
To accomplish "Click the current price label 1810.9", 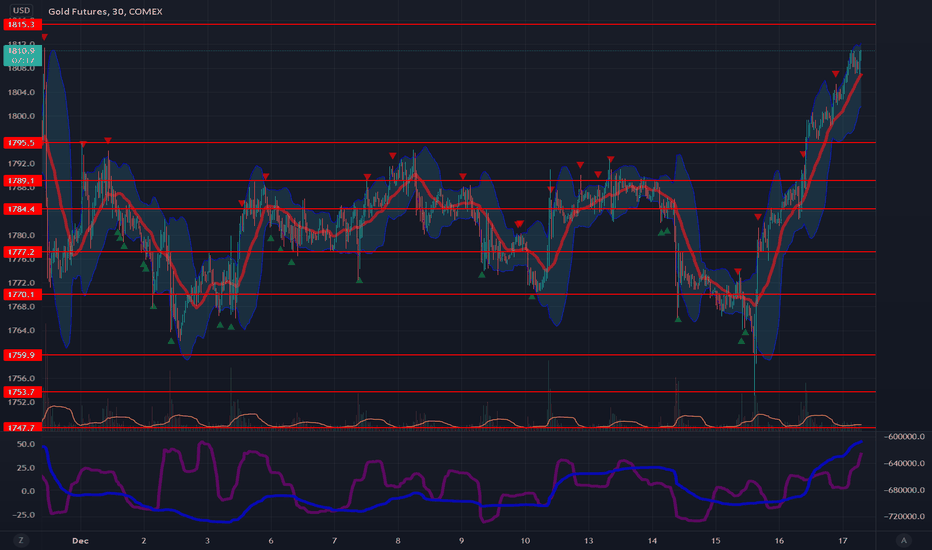I will 23,51.
